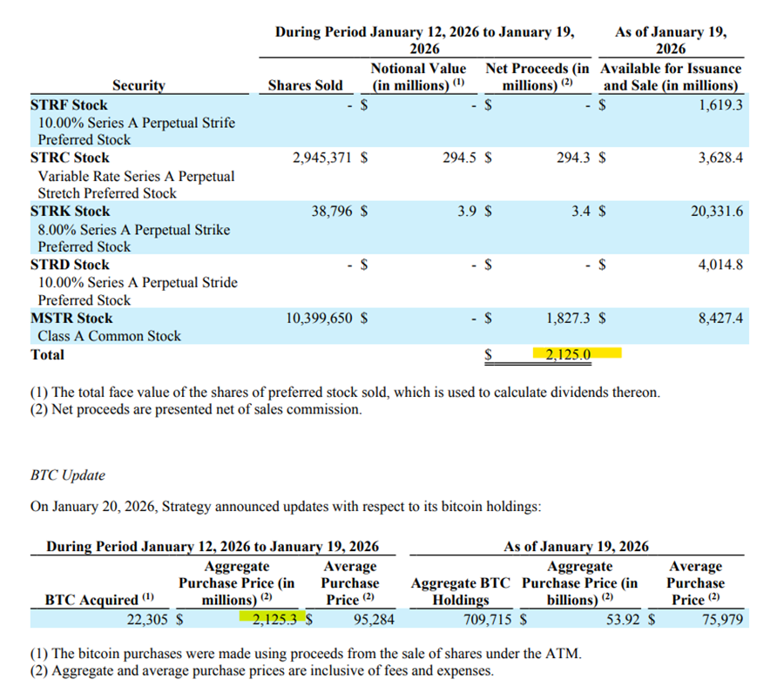Select the 1,827.3 MSTR net proceeds value

pos(570,319)
